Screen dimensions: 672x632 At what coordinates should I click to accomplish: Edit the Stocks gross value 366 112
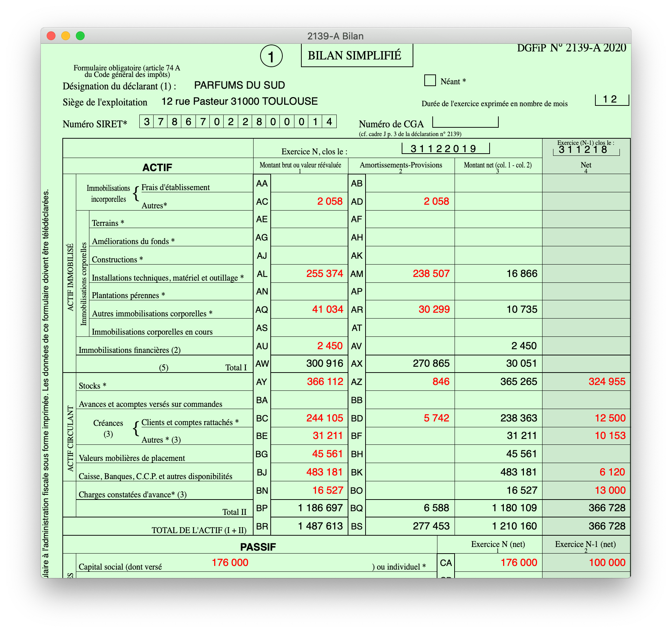[309, 382]
